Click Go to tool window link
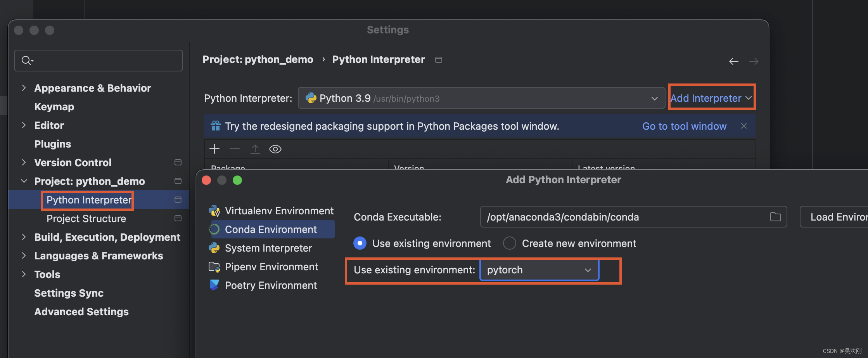Image resolution: width=868 pixels, height=358 pixels. coord(684,126)
